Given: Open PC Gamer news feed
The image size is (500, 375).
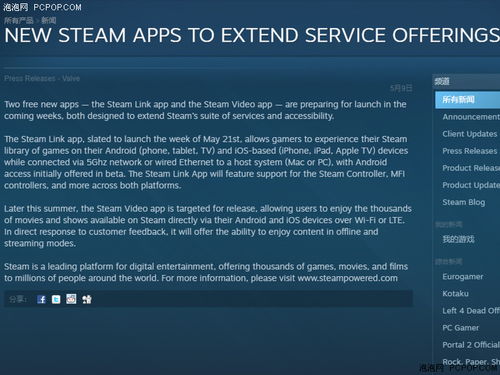Looking at the screenshot, I should 461,328.
